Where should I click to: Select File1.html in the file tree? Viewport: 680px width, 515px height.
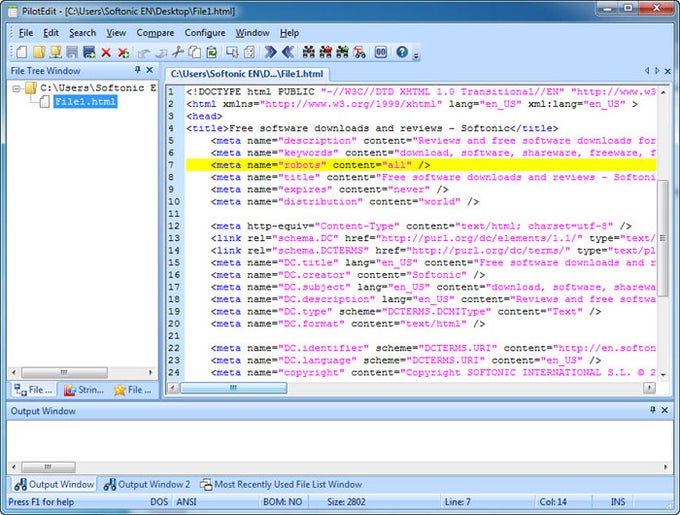(86, 102)
